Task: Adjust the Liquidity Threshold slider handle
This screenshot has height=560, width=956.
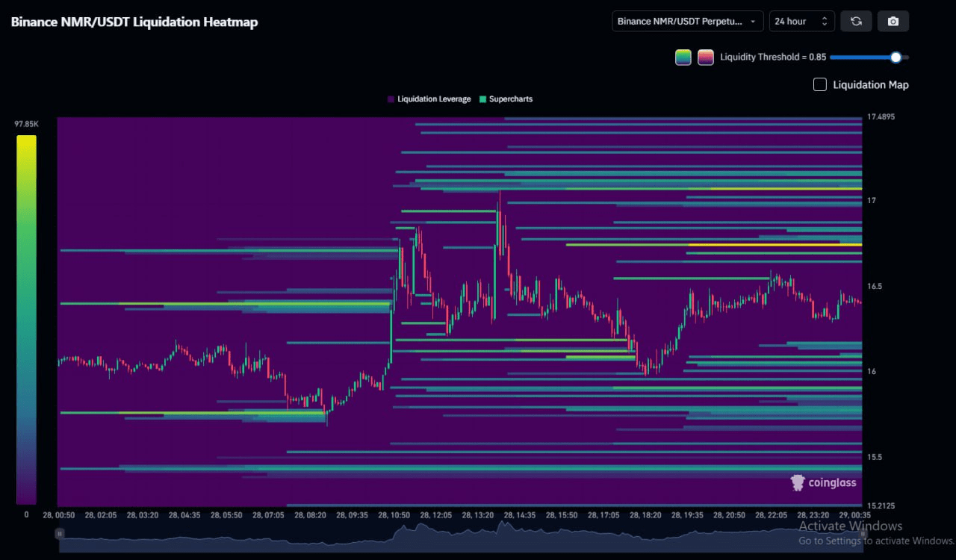Action: point(896,57)
